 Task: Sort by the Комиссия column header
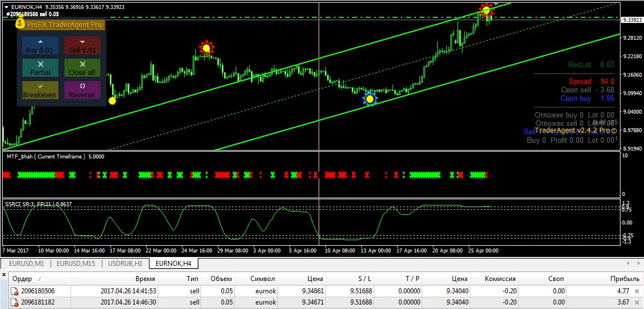click(495, 279)
